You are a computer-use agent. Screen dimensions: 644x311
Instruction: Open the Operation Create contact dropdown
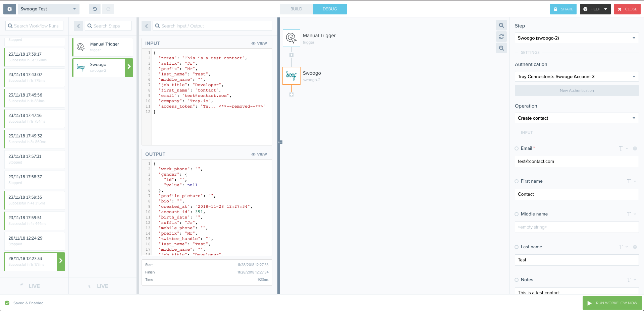(576, 118)
